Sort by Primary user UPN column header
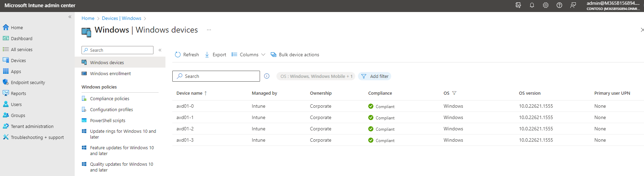This screenshot has width=644, height=176. click(x=612, y=93)
